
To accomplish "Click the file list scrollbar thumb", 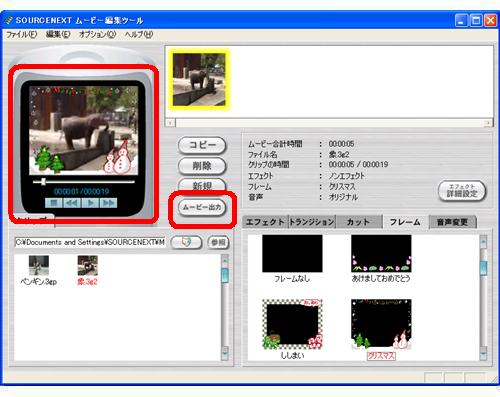I will pyautogui.click(x=225, y=275).
